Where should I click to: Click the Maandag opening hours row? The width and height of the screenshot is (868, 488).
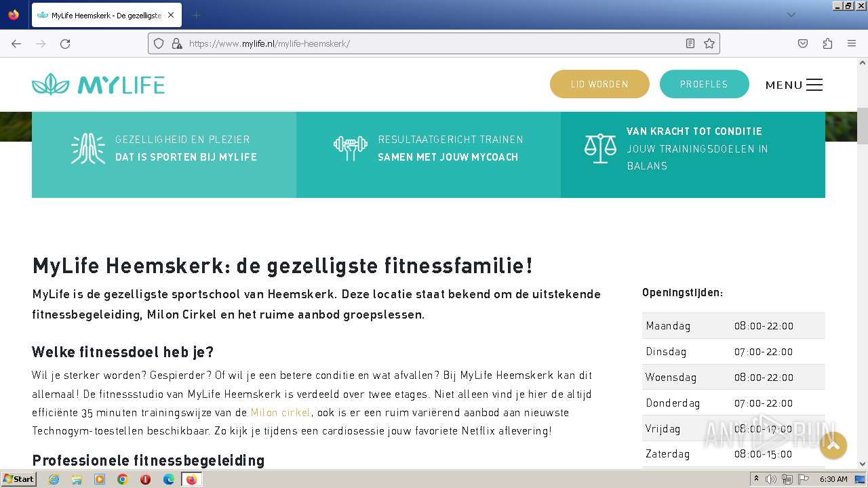coord(734,325)
